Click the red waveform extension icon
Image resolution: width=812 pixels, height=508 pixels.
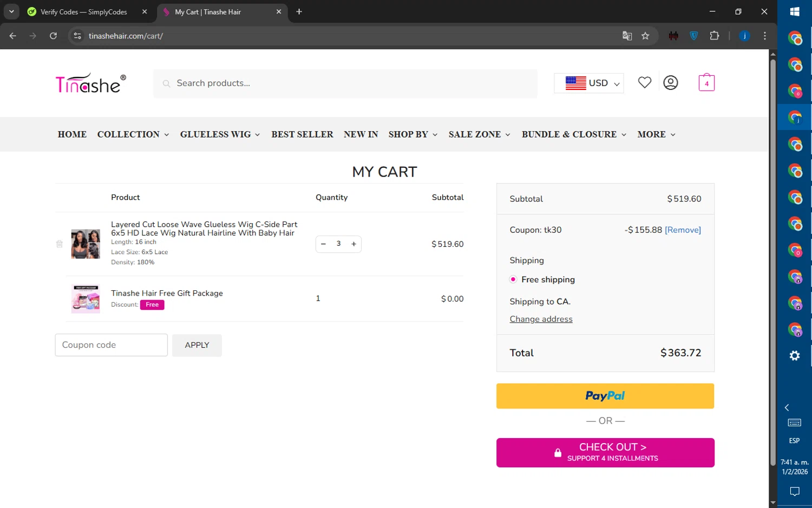tap(673, 36)
